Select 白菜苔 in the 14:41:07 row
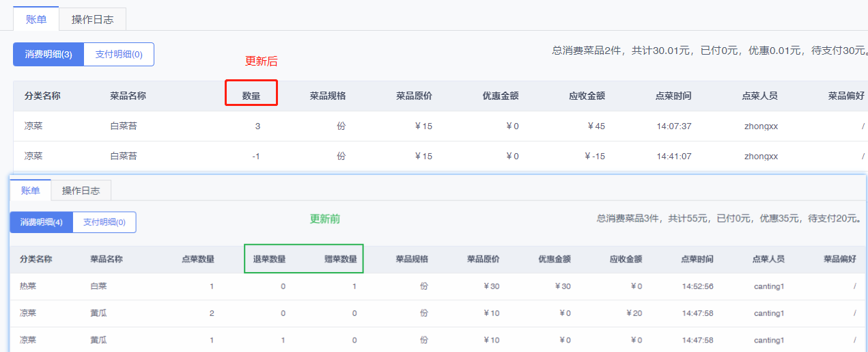Viewport: 868px width, 352px height. (x=124, y=157)
